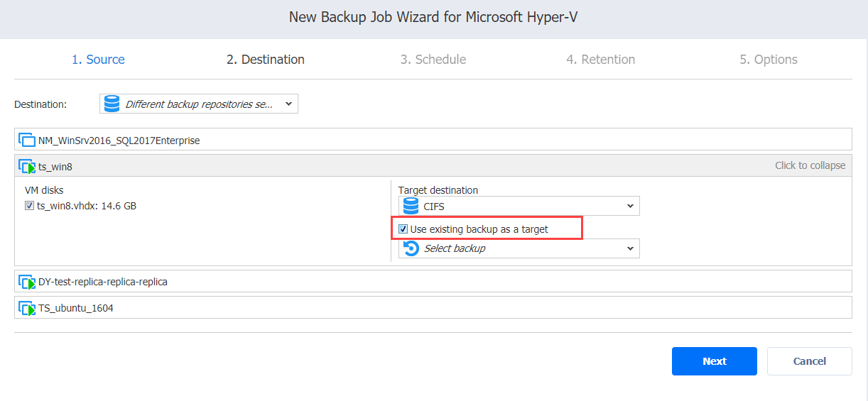Open the 5. Options step
The width and height of the screenshot is (868, 401).
769,60
